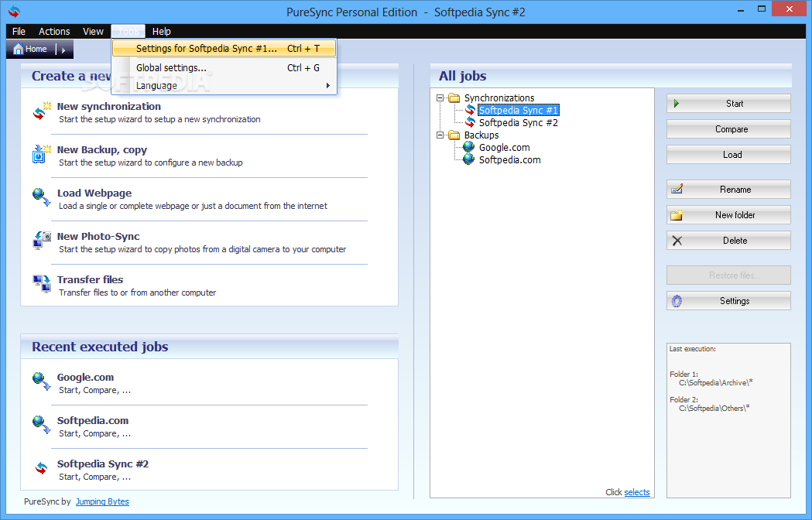Click the Softpedia Sync #2 sync icon in tree

[x=470, y=122]
